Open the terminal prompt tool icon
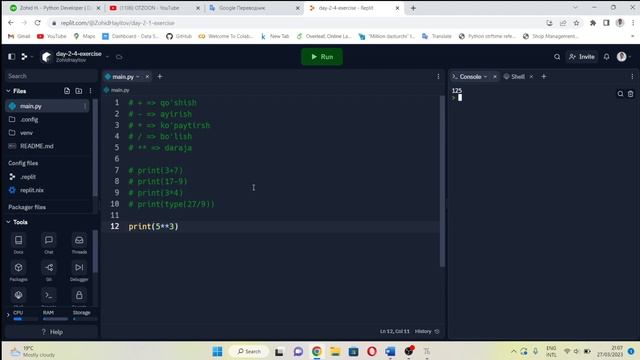 [49, 296]
